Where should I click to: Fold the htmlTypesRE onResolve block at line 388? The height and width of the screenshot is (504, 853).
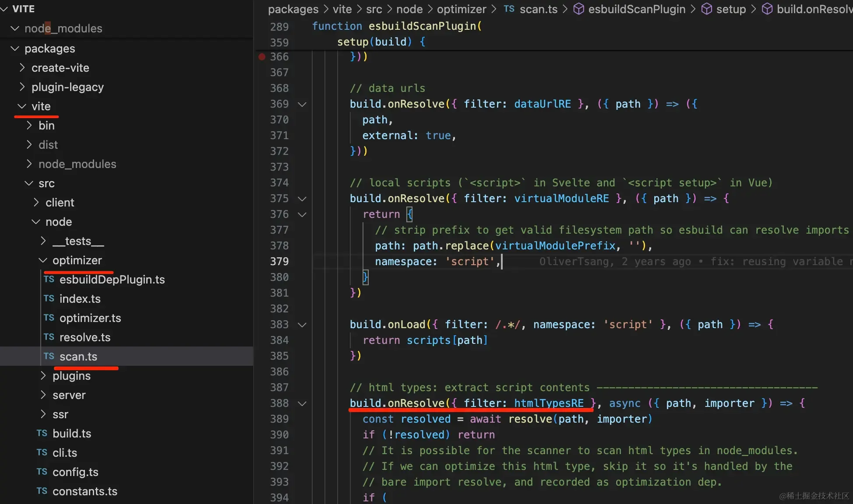[x=302, y=403]
